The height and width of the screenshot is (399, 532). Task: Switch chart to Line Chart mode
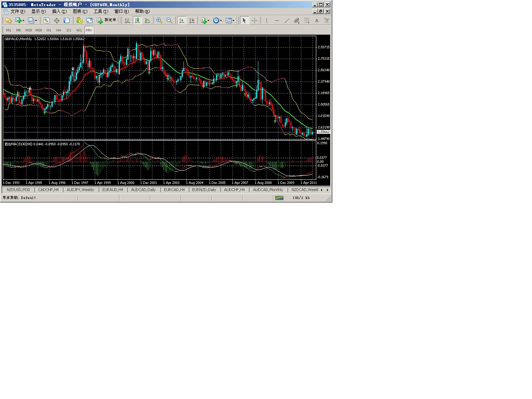pyautogui.click(x=147, y=21)
